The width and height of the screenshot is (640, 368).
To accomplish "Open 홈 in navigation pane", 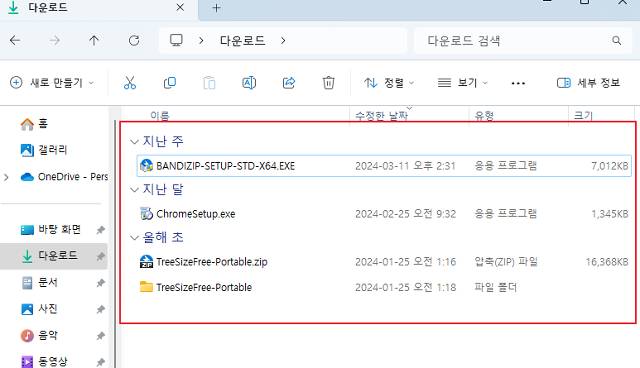I will pyautogui.click(x=34, y=124).
